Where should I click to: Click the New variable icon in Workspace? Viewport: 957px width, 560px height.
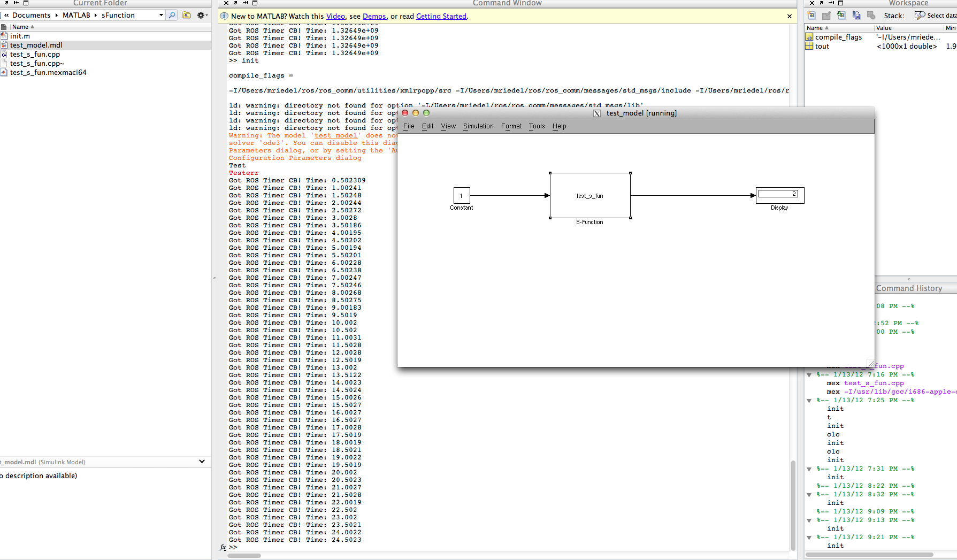coord(811,16)
